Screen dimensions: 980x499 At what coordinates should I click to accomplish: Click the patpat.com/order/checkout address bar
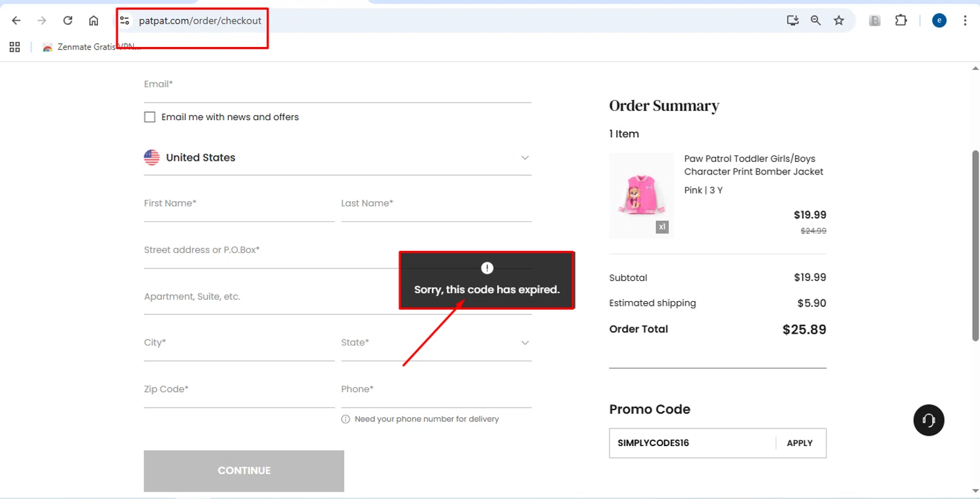[x=200, y=21]
